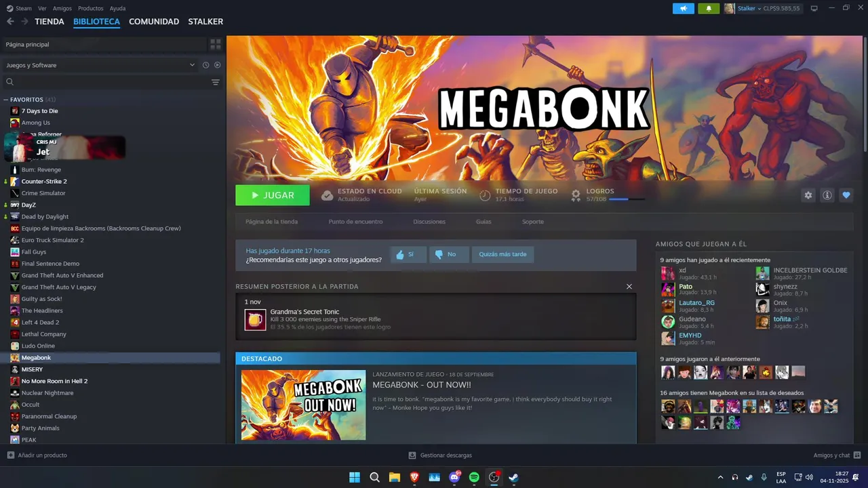The image size is (868, 488).
Task: Open the green notifications bell
Action: pyautogui.click(x=709, y=8)
